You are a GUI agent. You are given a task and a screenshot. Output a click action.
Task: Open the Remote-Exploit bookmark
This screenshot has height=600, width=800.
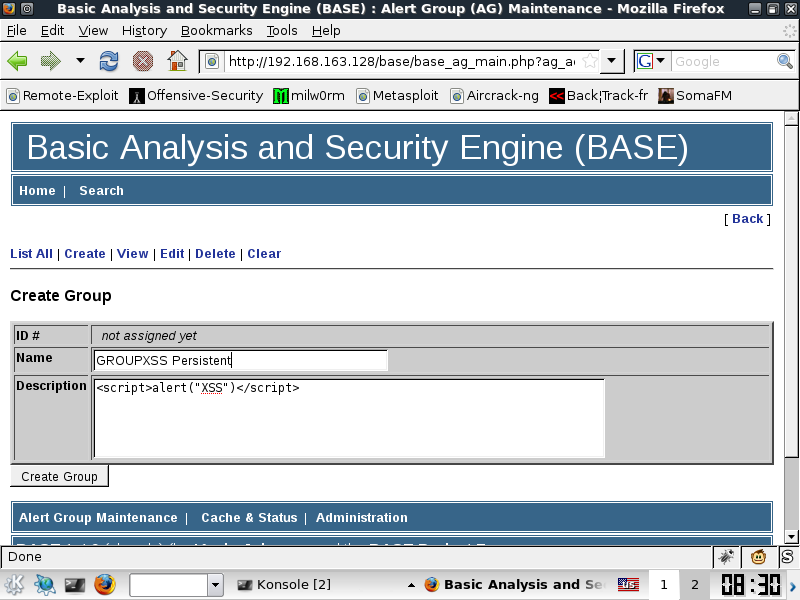(62, 95)
